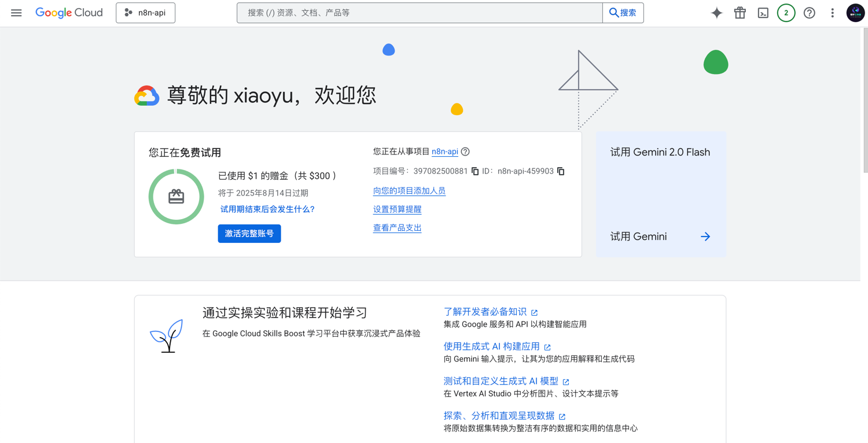Open the Gemini assistant sparkle icon
Image resolution: width=868 pixels, height=443 pixels.
(x=716, y=13)
